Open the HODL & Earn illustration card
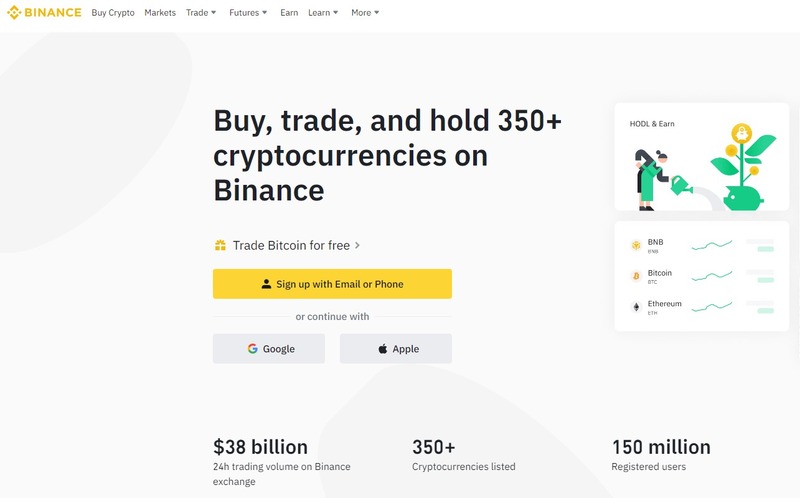Image resolution: width=800 pixels, height=498 pixels. point(702,157)
